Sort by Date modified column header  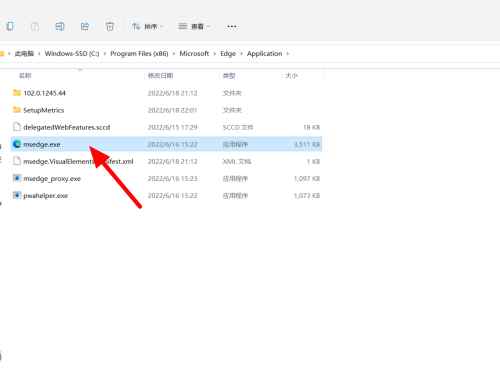point(160,76)
